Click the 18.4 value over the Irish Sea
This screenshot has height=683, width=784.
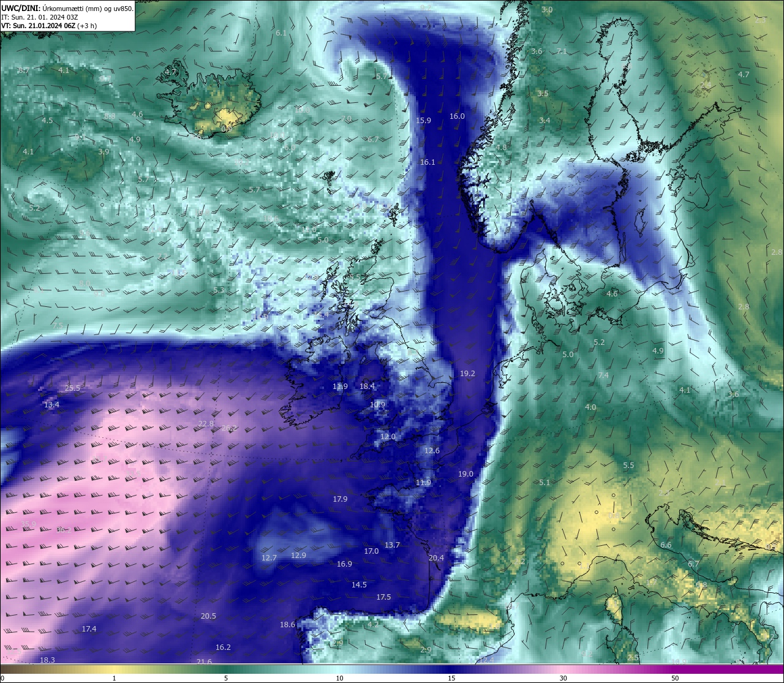coord(367,386)
